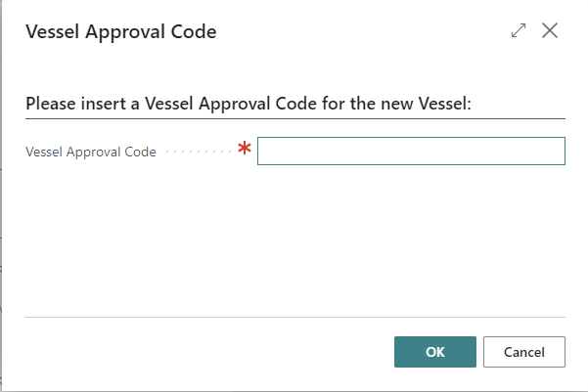The height and width of the screenshot is (392, 588).
Task: Click the teal-colored OK button
Action: 435,352
